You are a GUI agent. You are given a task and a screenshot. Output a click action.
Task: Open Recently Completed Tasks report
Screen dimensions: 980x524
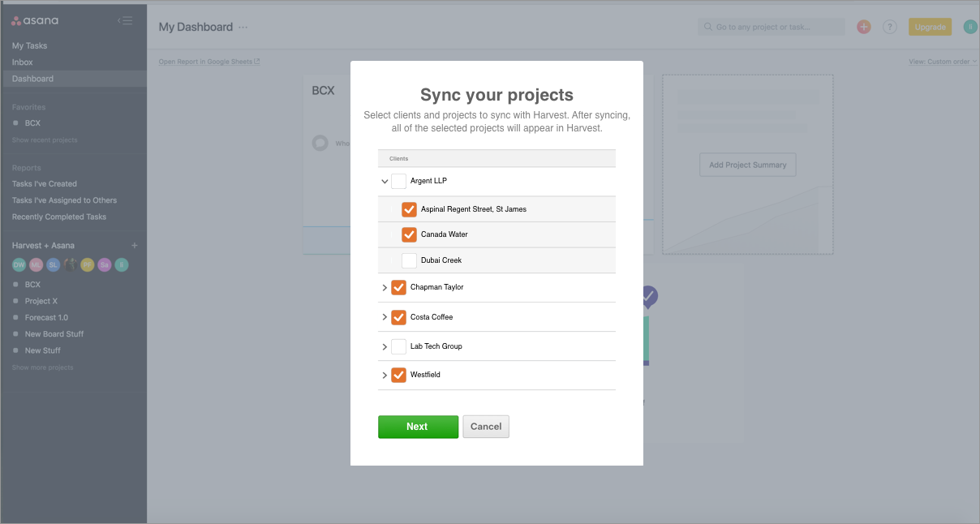(x=59, y=217)
